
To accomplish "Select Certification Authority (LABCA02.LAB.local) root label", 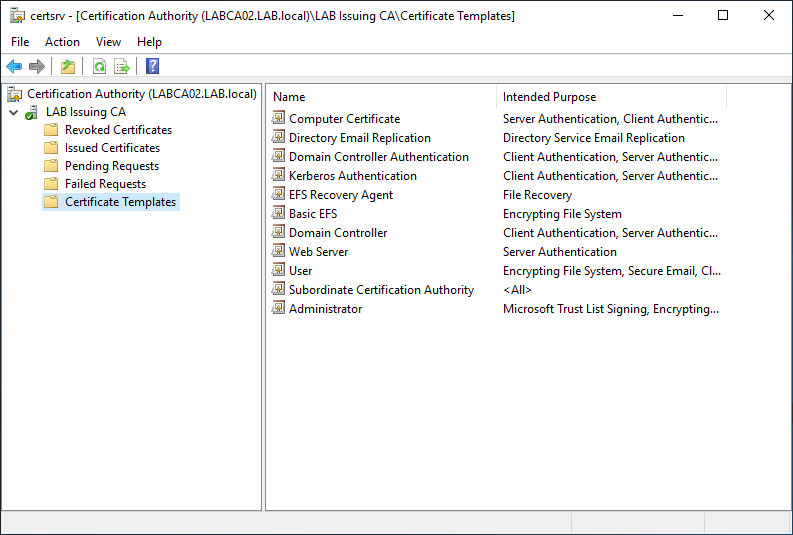I will (142, 94).
